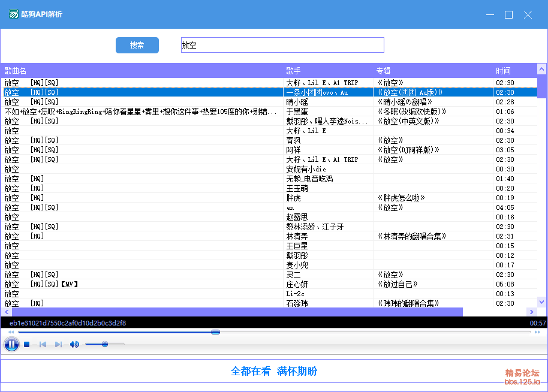548x392 pixels.
Task: Click the seek bar playback position handle
Action: (215, 332)
